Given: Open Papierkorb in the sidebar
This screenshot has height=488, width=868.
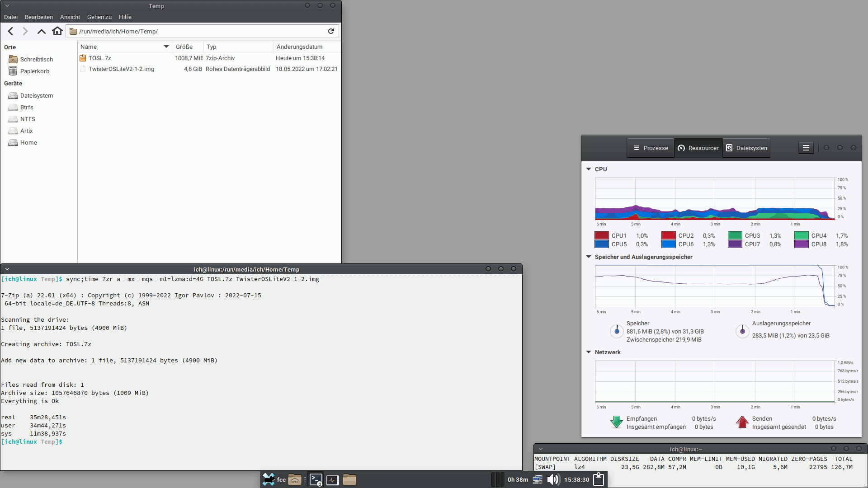Looking at the screenshot, I should coord(34,71).
